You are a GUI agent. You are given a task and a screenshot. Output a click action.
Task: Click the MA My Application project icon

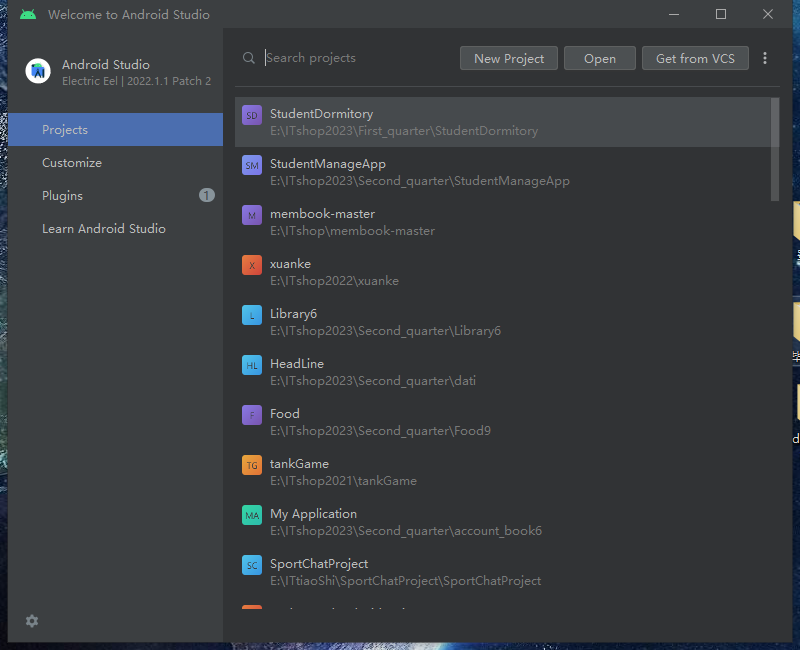click(252, 515)
